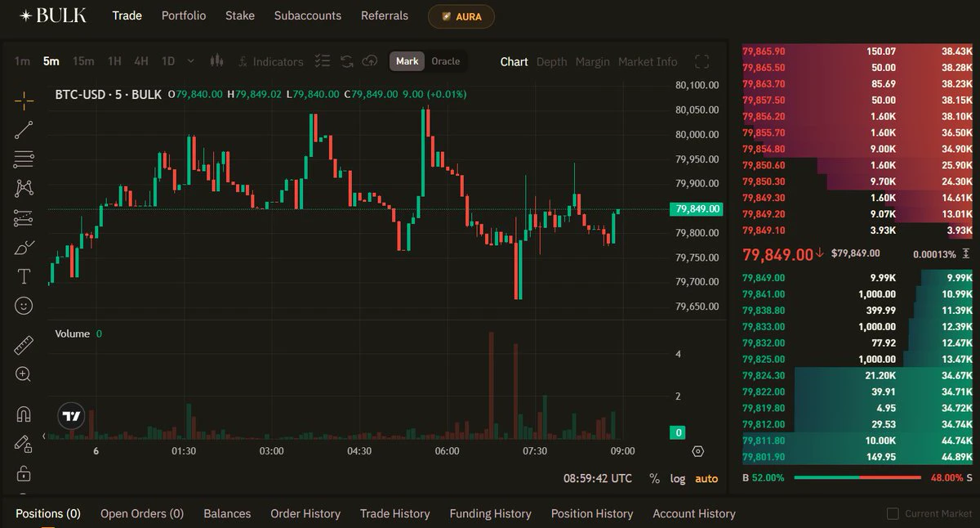This screenshot has width=980, height=528.
Task: Select the Positions (0) tab
Action: [x=48, y=513]
